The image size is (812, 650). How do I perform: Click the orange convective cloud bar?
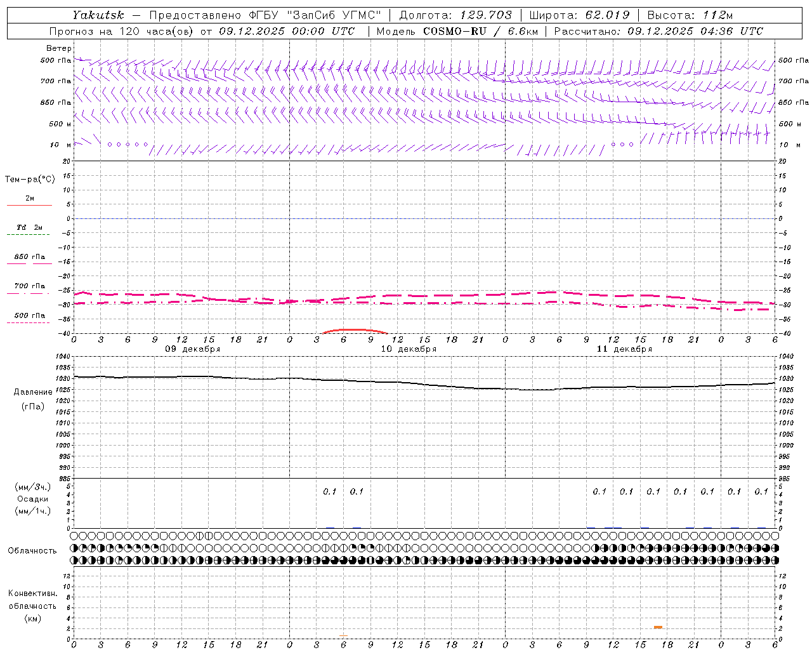tap(658, 627)
